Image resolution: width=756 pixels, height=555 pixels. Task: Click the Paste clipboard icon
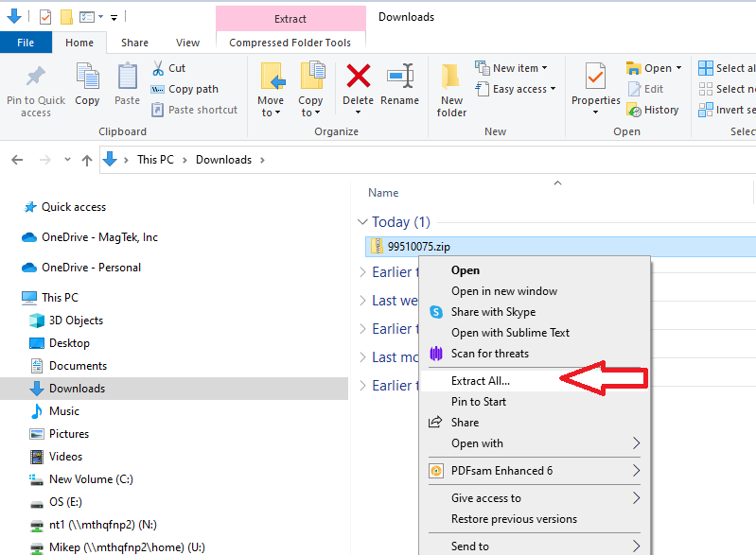point(128,77)
